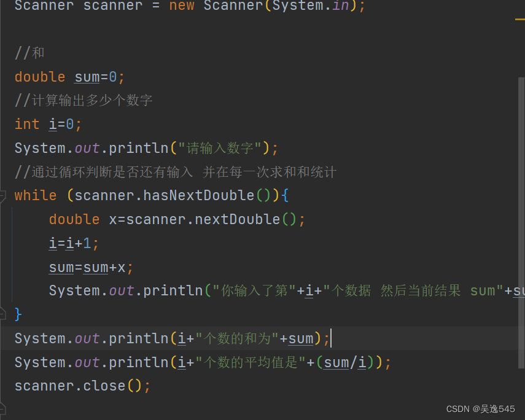Image resolution: width=525 pixels, height=420 pixels.
Task: Click 'double x' declaration inside loop
Action: (83, 219)
